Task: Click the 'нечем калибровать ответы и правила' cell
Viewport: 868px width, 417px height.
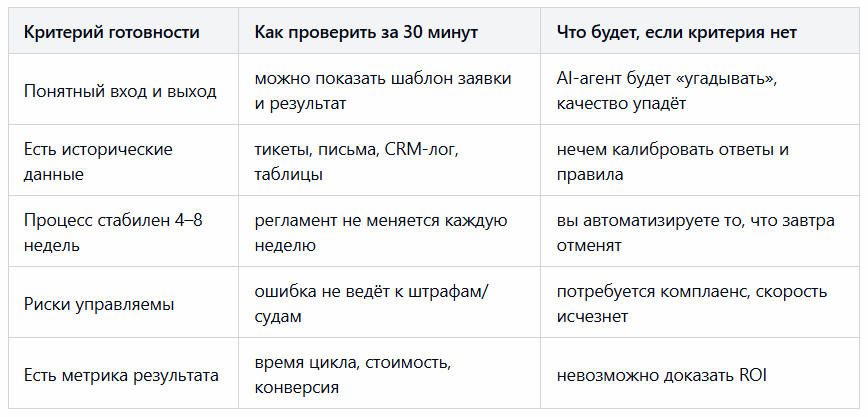Action: [673, 162]
